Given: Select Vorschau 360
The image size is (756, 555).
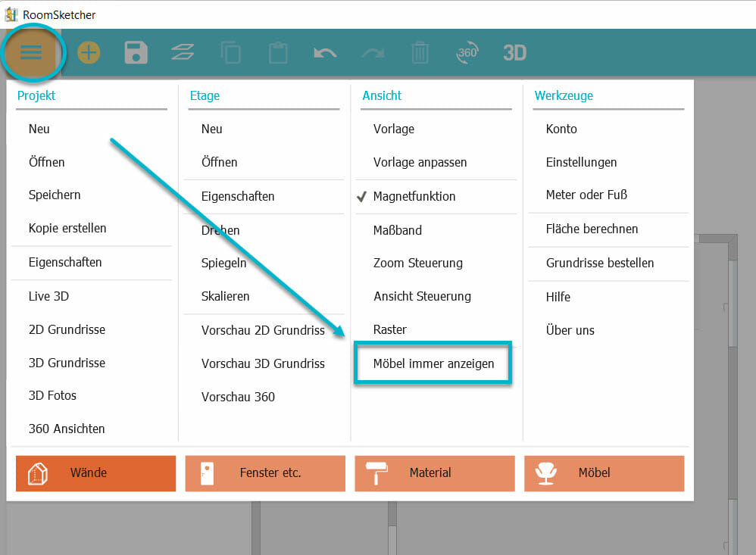Looking at the screenshot, I should pos(238,397).
